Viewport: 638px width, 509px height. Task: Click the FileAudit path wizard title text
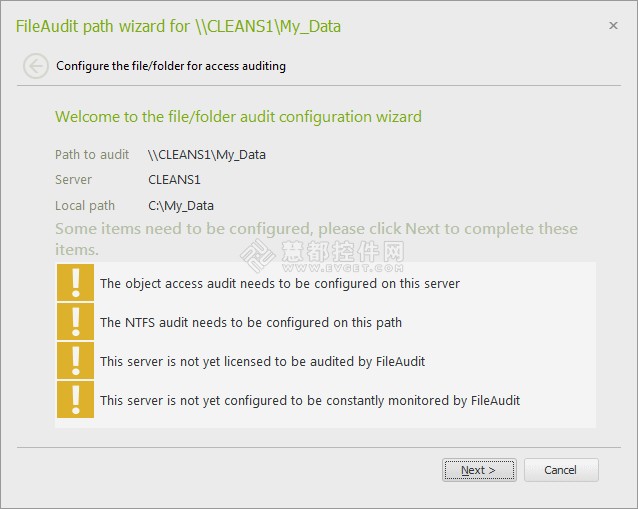click(x=178, y=26)
